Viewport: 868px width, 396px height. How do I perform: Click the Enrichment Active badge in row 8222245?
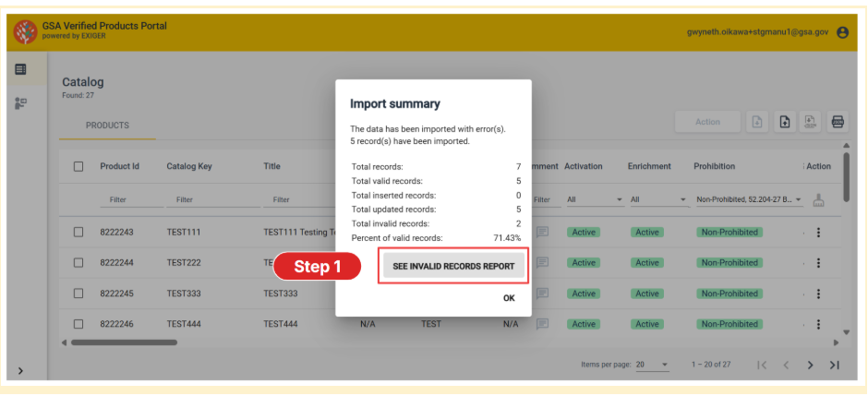pos(647,294)
